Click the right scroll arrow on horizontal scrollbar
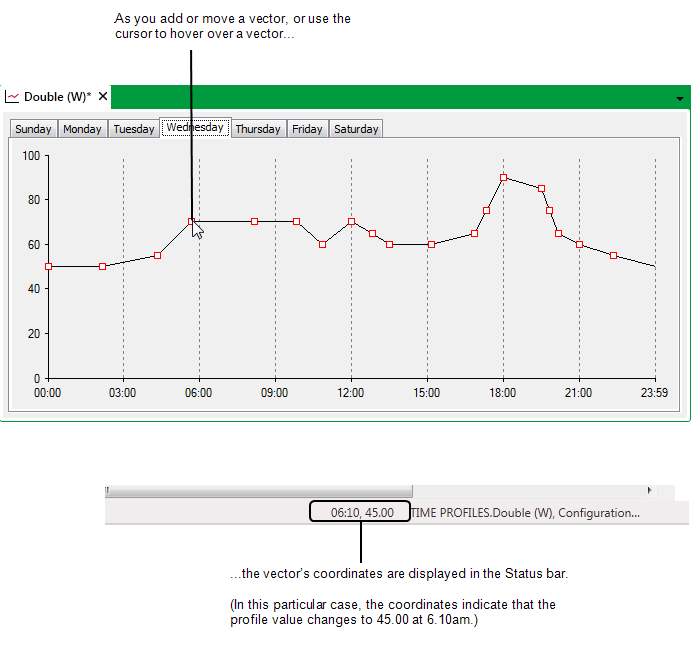The width and height of the screenshot is (691, 655). coord(649,491)
